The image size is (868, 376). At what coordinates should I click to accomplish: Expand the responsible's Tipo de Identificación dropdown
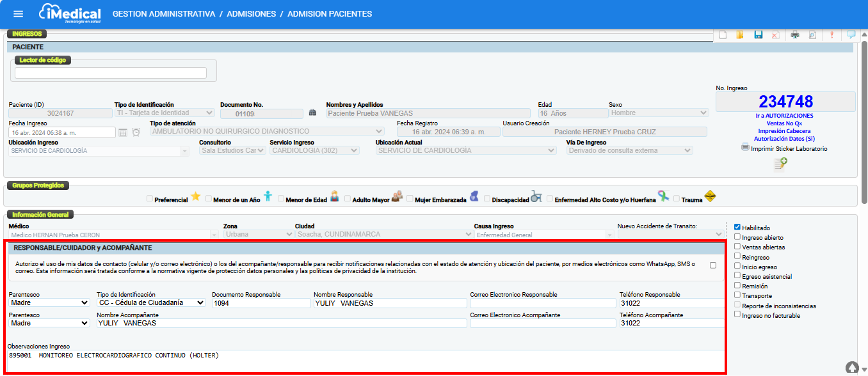point(150,302)
